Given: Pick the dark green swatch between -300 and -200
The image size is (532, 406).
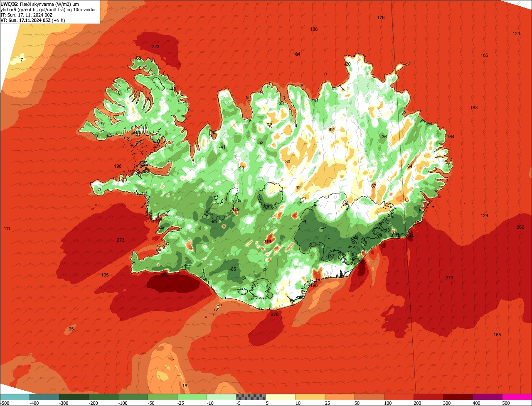Looking at the screenshot, I should tap(74, 397).
